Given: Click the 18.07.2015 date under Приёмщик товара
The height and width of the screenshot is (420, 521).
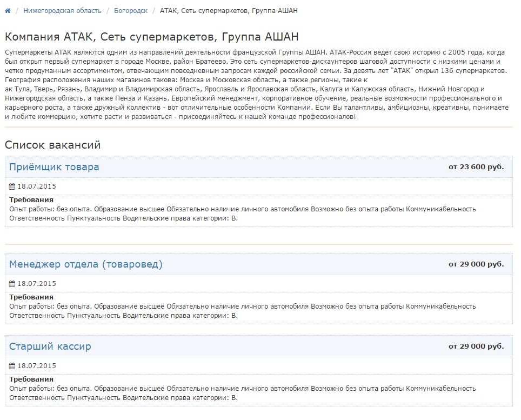Looking at the screenshot, I should pos(37,186).
